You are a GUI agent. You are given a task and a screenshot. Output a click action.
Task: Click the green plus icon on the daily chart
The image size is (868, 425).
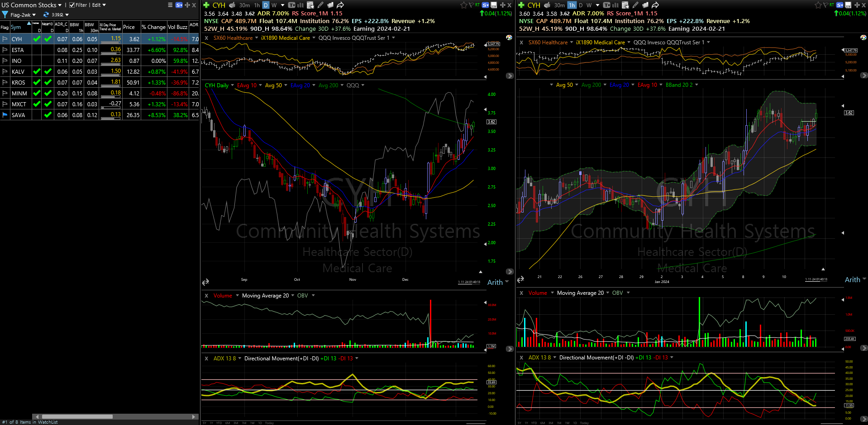click(206, 5)
